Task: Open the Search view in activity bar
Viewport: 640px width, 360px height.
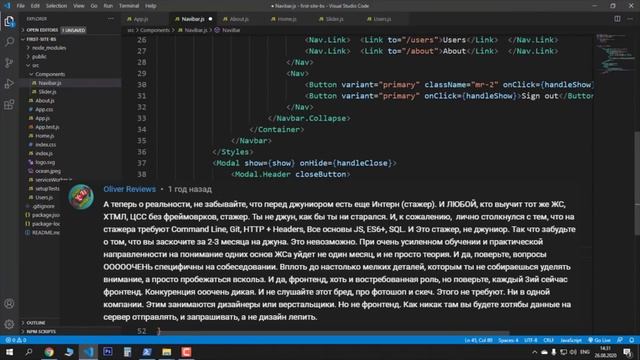Action: [x=9, y=42]
